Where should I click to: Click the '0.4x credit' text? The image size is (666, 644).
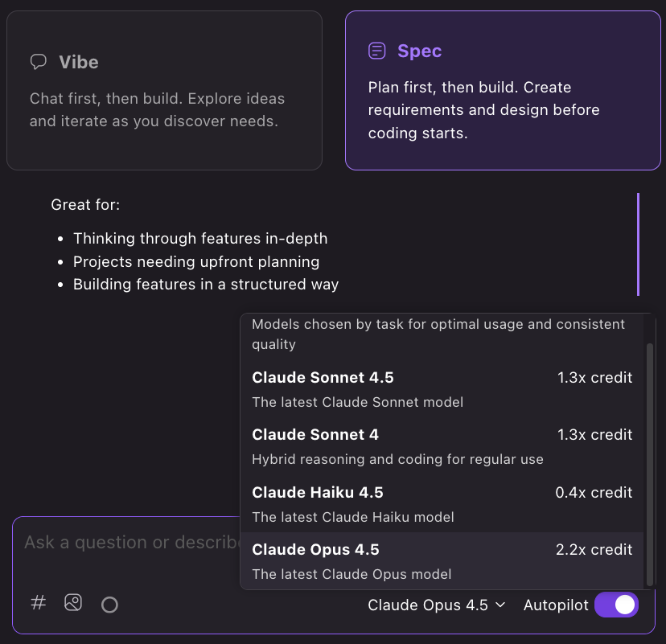(594, 492)
